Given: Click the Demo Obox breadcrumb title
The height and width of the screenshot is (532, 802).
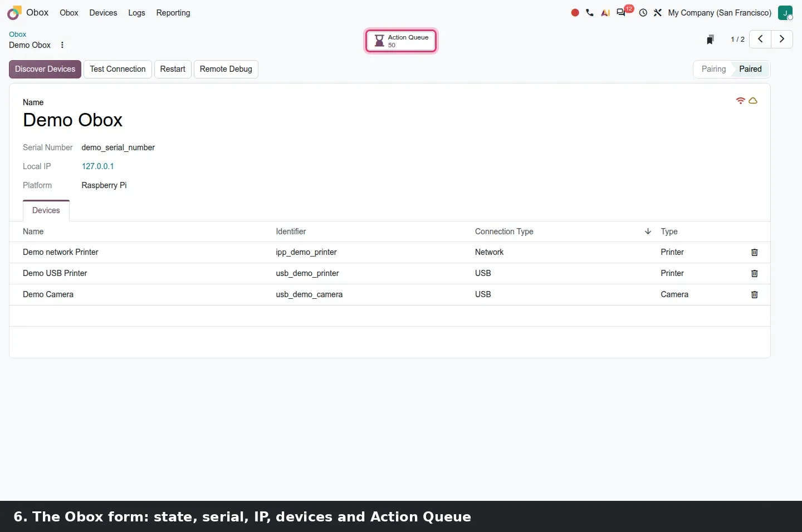Looking at the screenshot, I should click(x=30, y=45).
